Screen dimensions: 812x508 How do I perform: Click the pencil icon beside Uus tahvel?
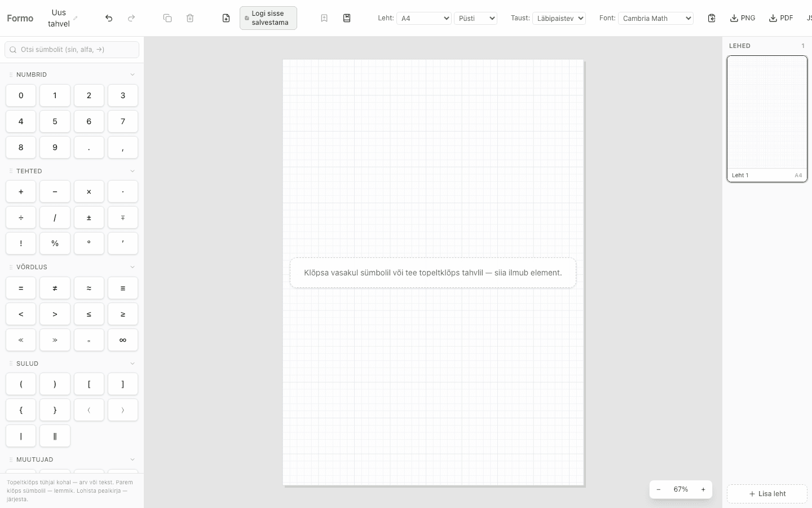pos(76,18)
